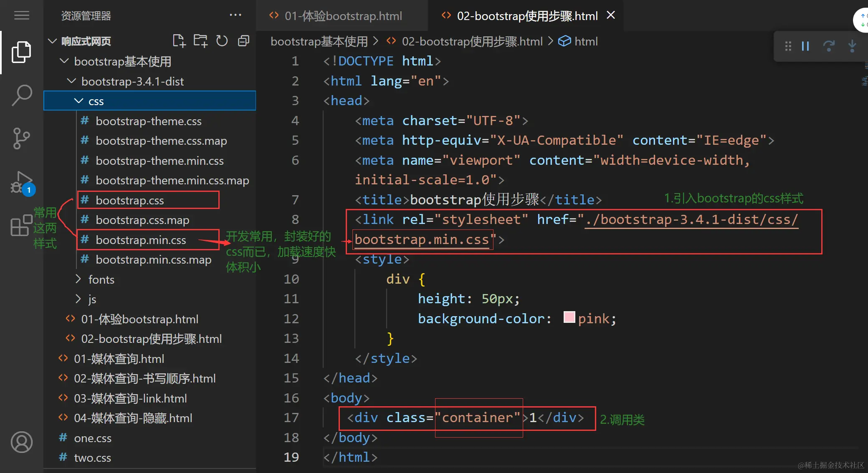Open 02-媒体查询-书写顺序.html file

[x=149, y=378]
